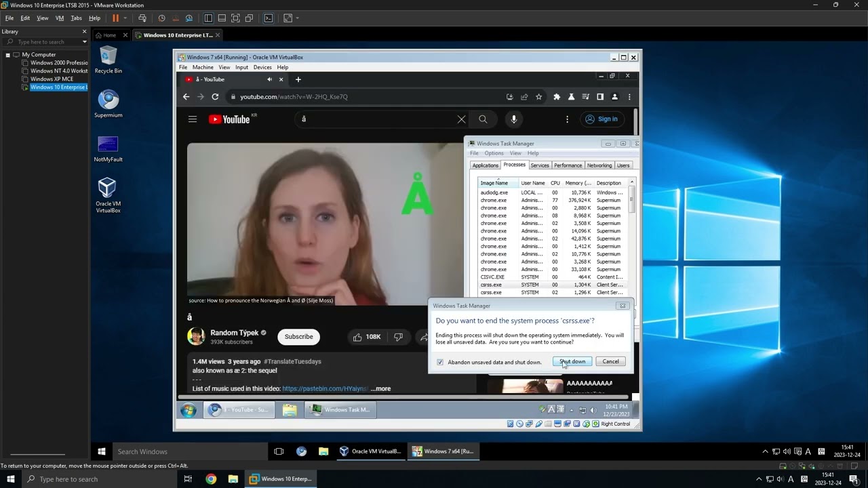Open the pastebin music list link
Image resolution: width=868 pixels, height=488 pixels.
point(325,389)
